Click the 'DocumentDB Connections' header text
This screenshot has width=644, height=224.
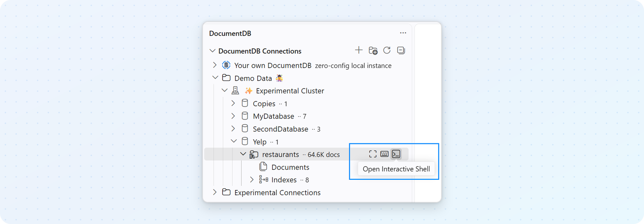point(260,51)
